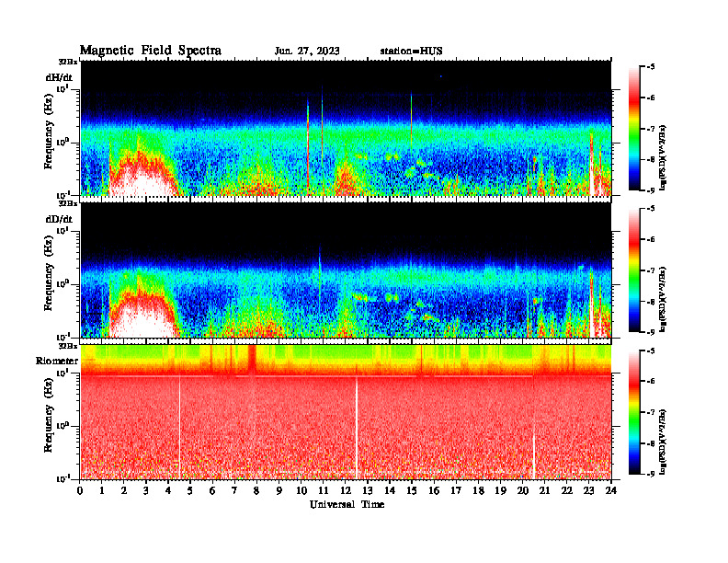Click the "-5" label on dH/dt color scale

(651, 67)
